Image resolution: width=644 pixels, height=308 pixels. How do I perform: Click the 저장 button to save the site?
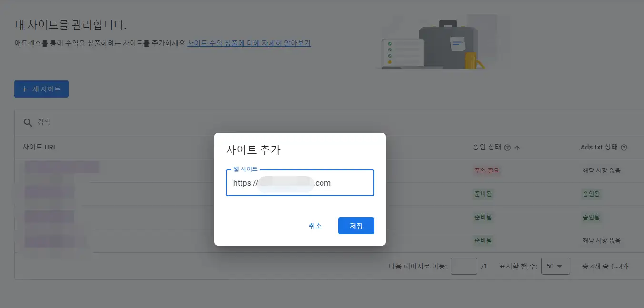pos(356,226)
